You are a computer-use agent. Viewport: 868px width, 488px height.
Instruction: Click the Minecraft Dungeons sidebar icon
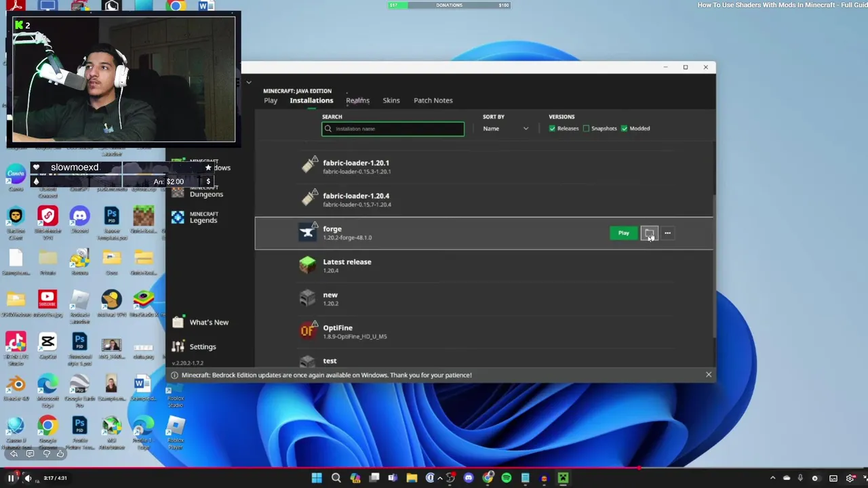coord(178,191)
